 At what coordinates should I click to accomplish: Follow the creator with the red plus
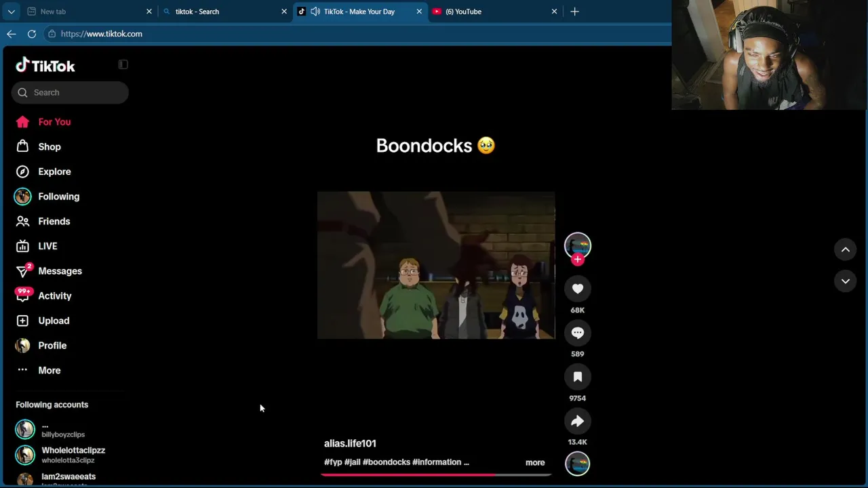[578, 260]
